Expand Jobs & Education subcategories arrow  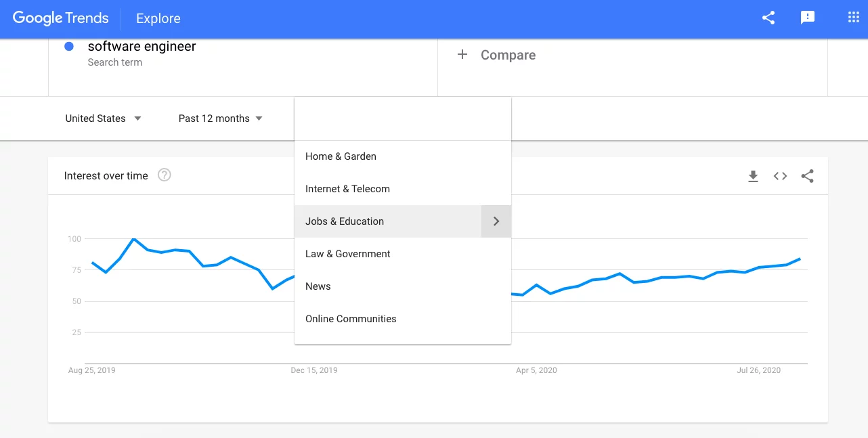click(496, 221)
